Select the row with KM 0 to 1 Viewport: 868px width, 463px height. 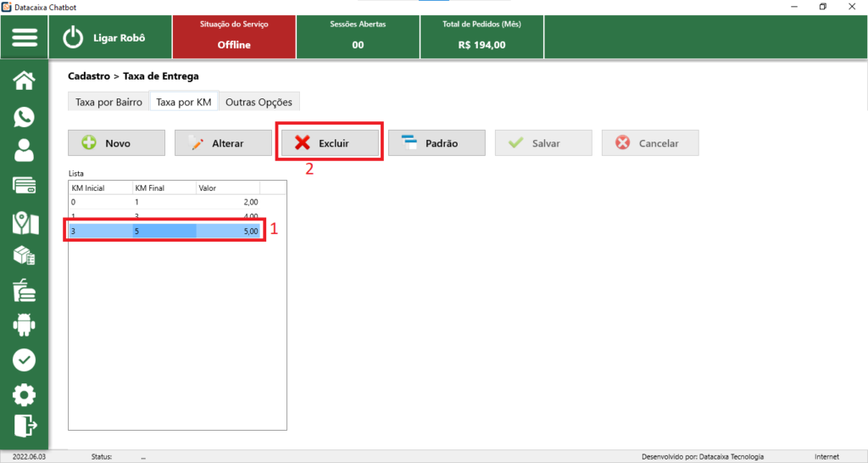(164, 202)
